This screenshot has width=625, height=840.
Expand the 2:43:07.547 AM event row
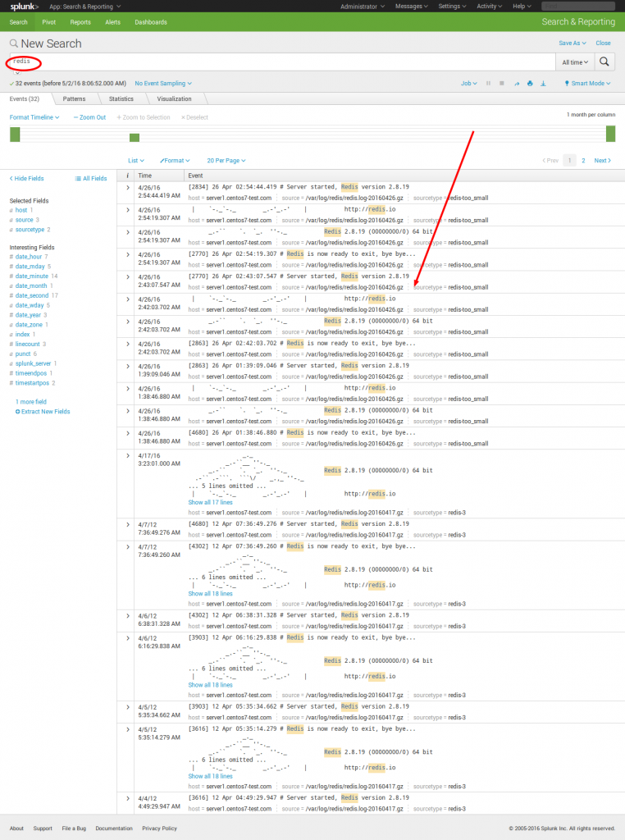[128, 277]
